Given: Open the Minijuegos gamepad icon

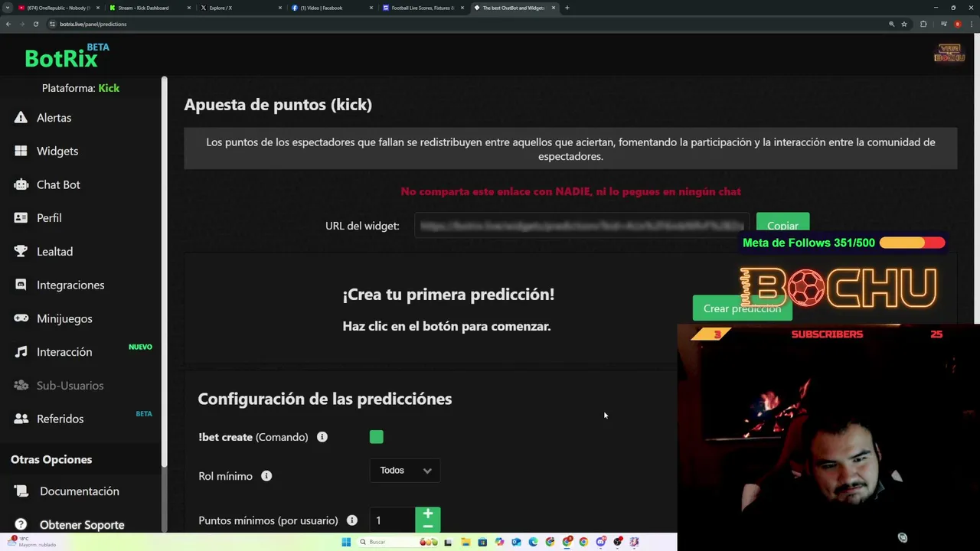Looking at the screenshot, I should 21,318.
